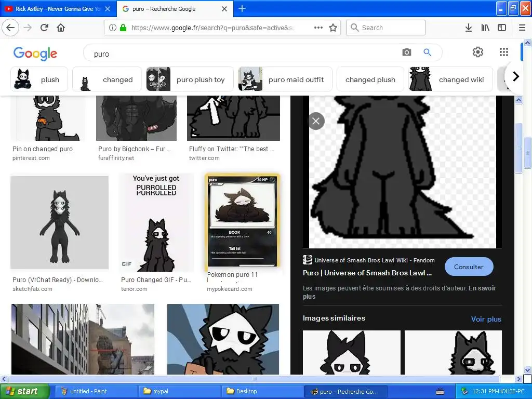Open first similar image in Images similaires
Viewport: 532px width, 399px height.
click(x=352, y=352)
